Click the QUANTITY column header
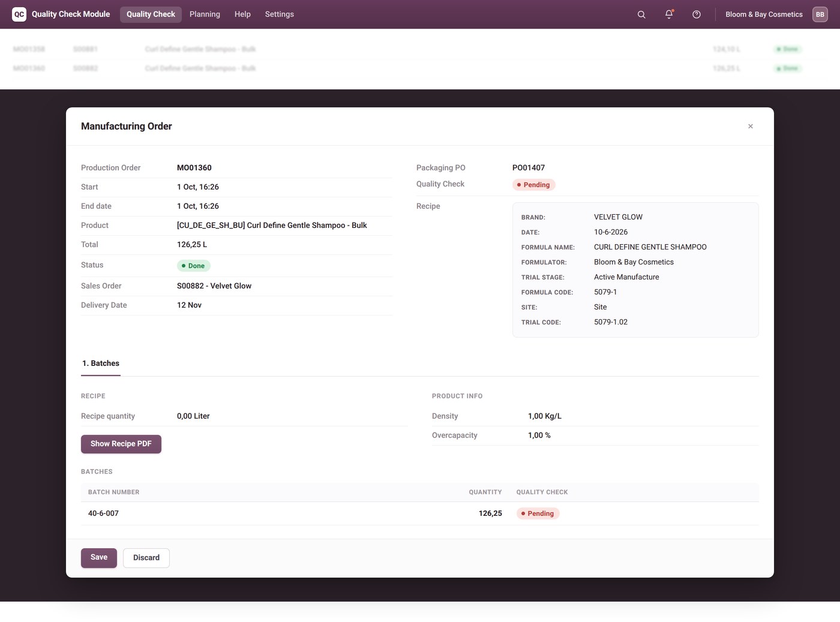The width and height of the screenshot is (840, 622). 485,492
